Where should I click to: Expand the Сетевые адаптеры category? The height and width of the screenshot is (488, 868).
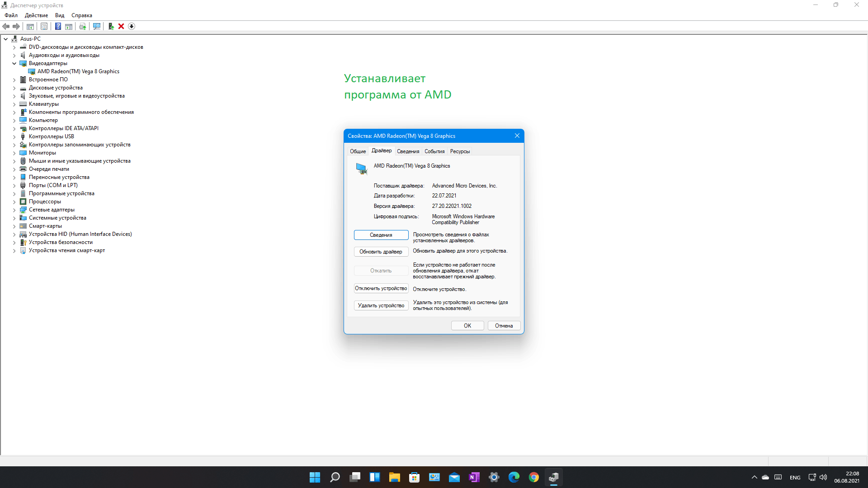coord(14,210)
